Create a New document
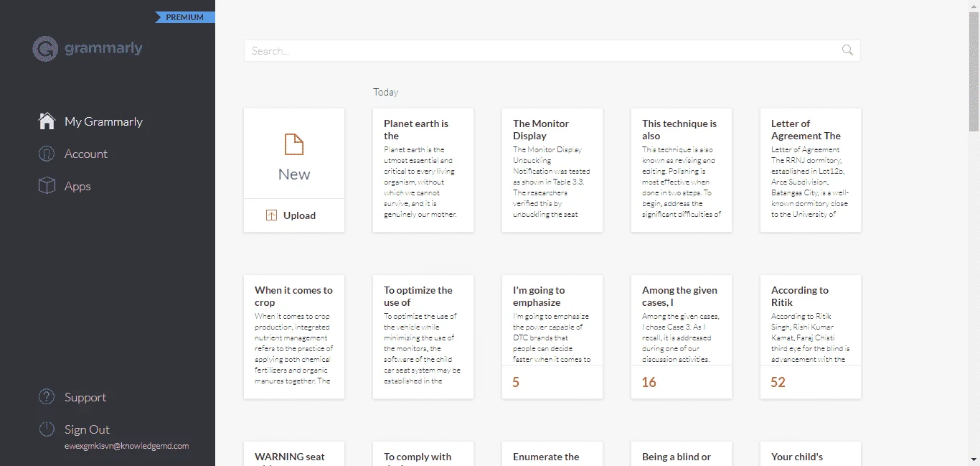The image size is (980, 466). click(x=294, y=154)
